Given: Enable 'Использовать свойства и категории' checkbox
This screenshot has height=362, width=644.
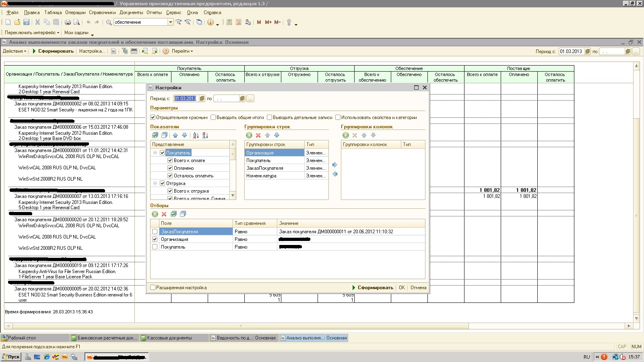Looking at the screenshot, I should 338,117.
